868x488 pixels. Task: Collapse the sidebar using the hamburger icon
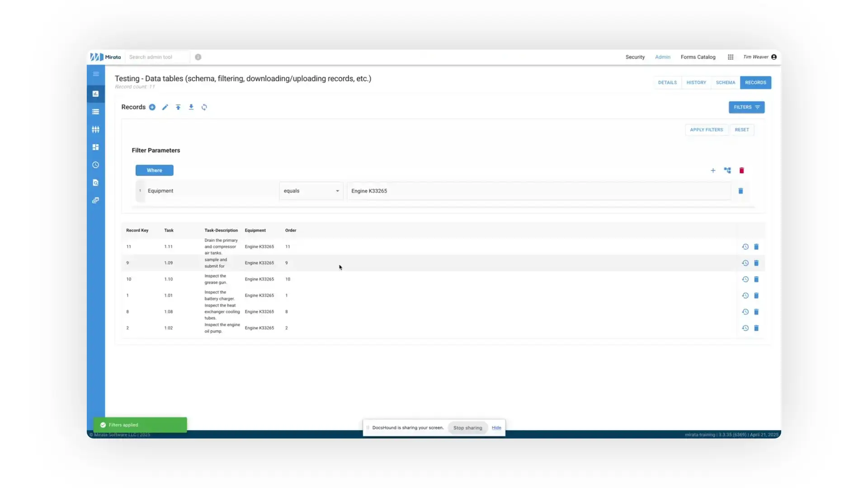pyautogui.click(x=95, y=73)
